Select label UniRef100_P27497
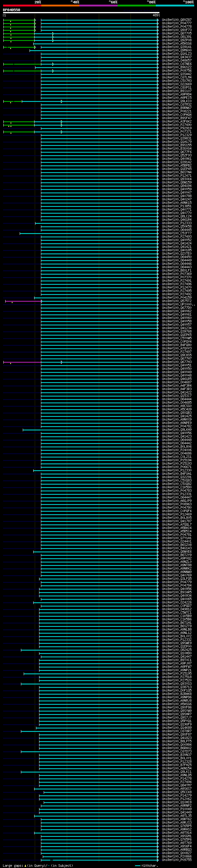Viewport: 197px width, 868px height. tap(176, 352)
